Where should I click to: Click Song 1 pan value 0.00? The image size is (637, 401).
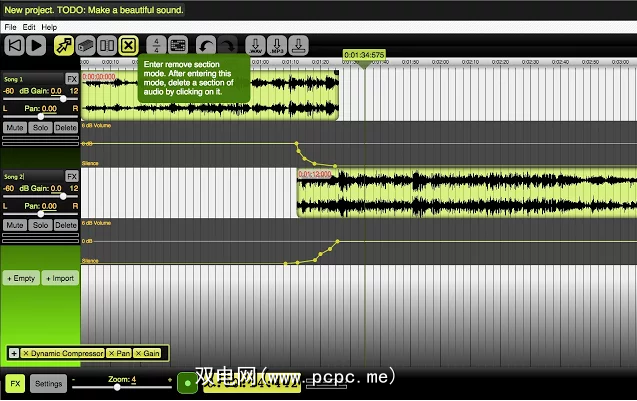click(49, 108)
